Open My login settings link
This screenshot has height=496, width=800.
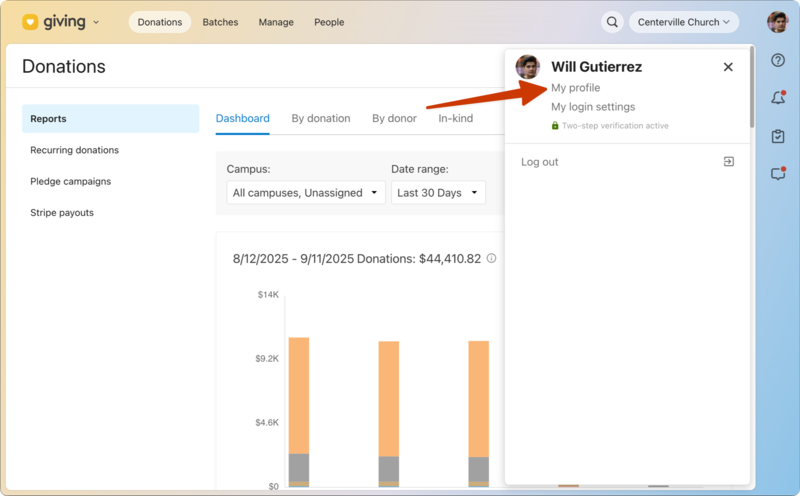[x=592, y=107]
